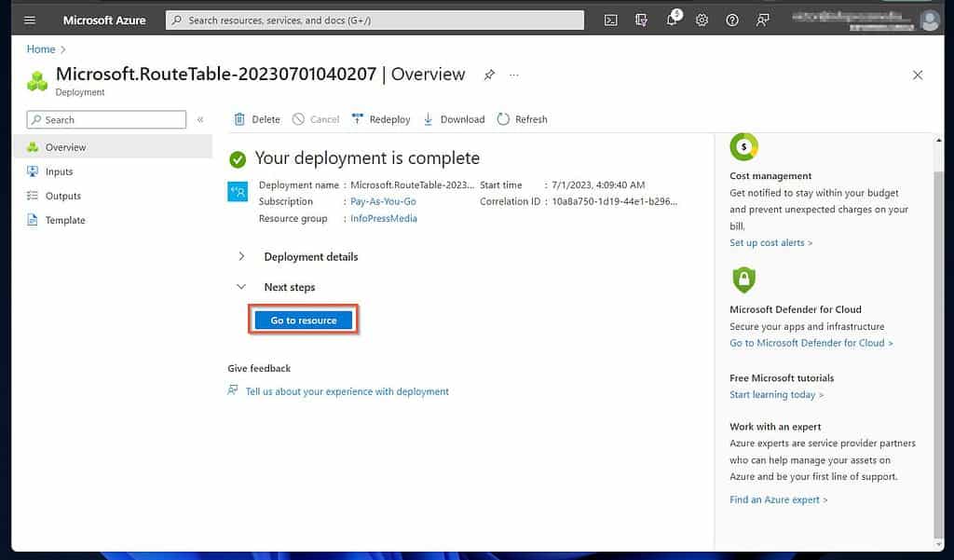
Task: Click the Start time value 7/1/2023
Action: (598, 184)
